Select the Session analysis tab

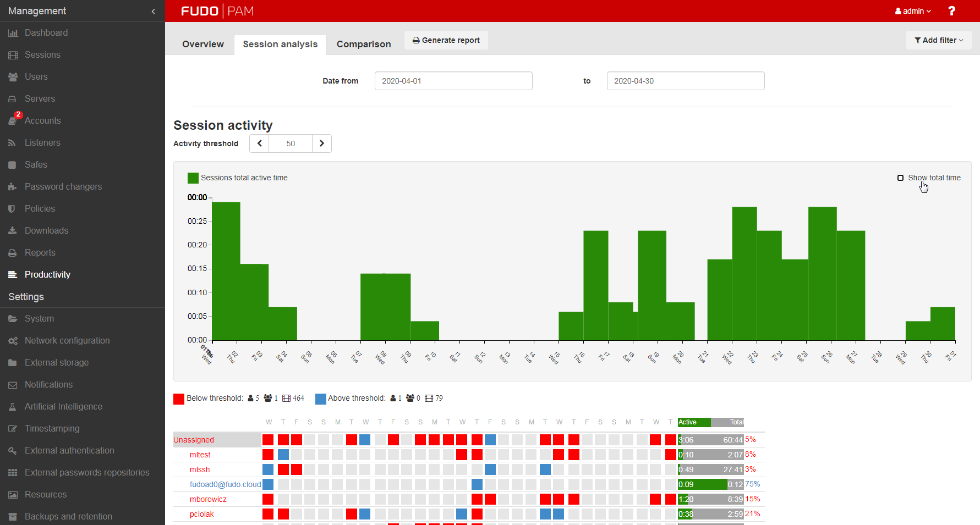280,44
